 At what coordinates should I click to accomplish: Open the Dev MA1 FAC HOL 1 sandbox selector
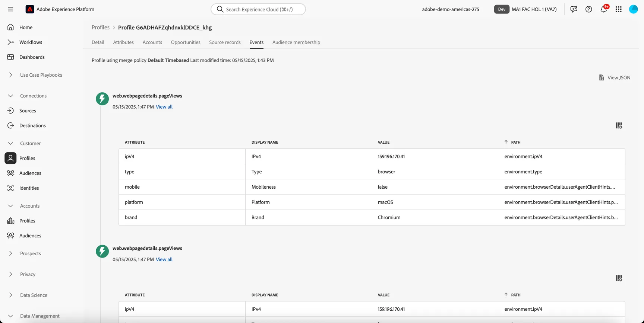point(525,9)
